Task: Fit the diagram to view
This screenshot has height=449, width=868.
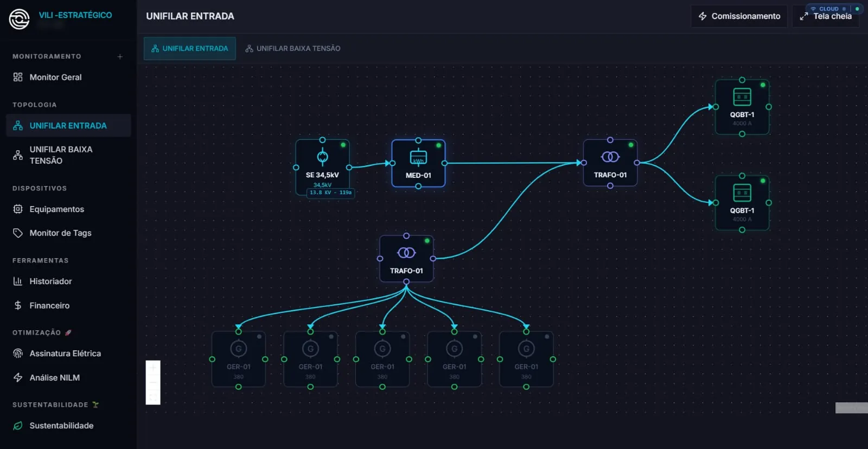Action: point(153,397)
